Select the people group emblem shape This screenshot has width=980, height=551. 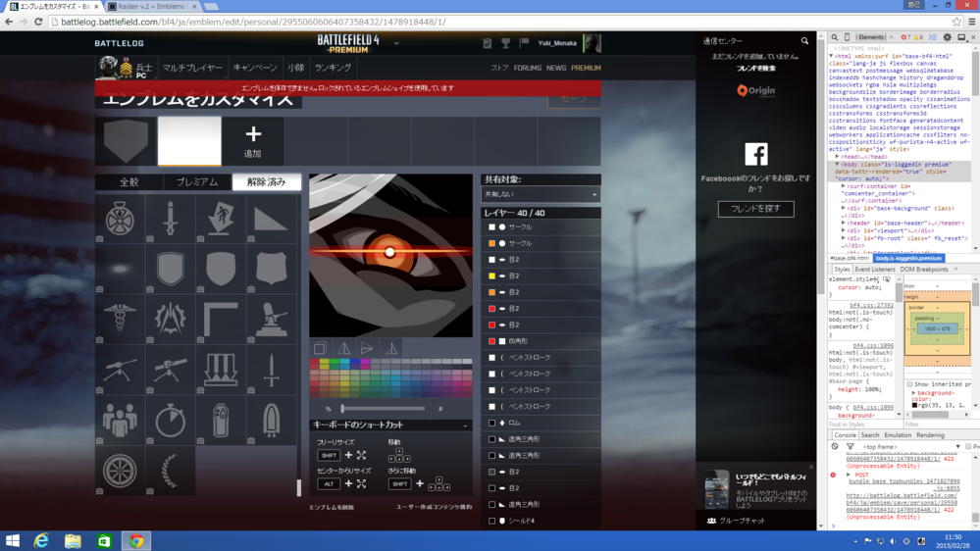pos(120,421)
